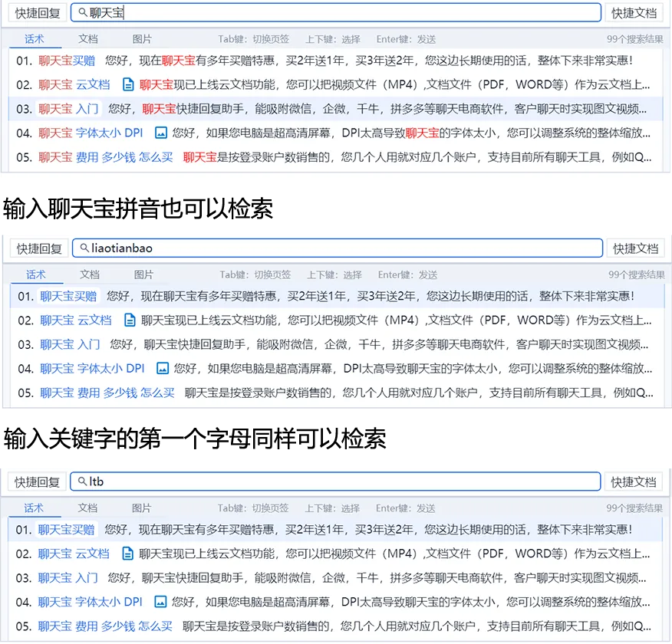Viewport: 672px width, 644px height.
Task: Select red-highlighted result 03 聊天宝 入门
Action: (336, 109)
